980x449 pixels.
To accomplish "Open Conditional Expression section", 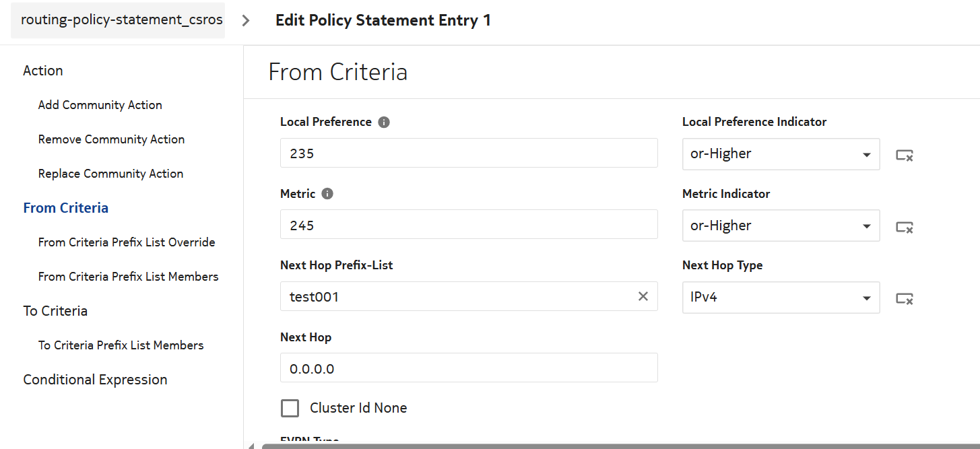I will pyautogui.click(x=95, y=380).
